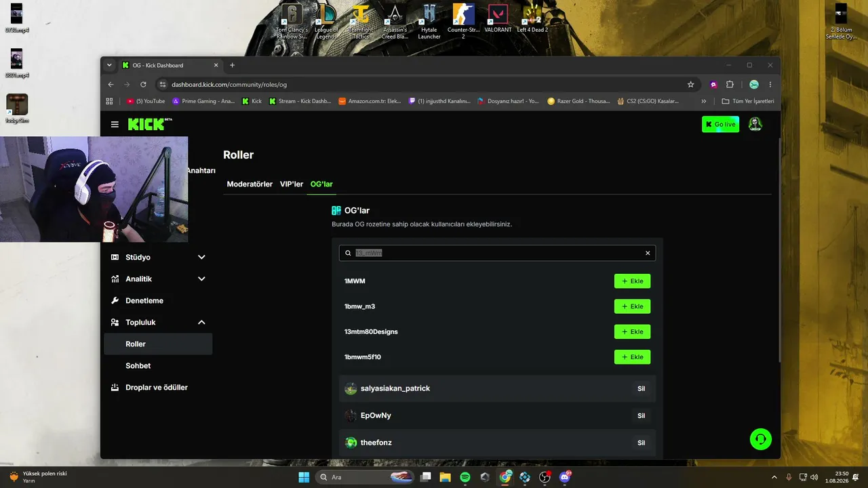Open Sohbet in the sidebar
Screen dimensions: 868x488
coord(158,366)
